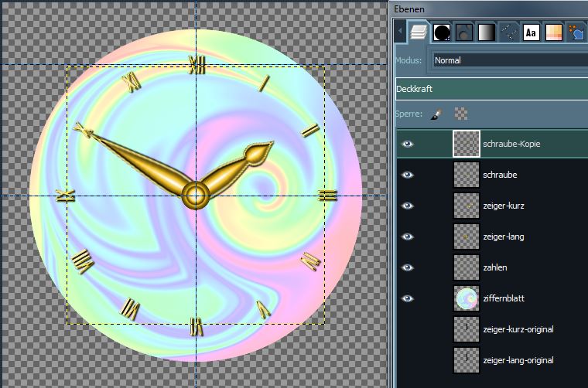Lock pixels using the paintbrush icon
588x388 pixels.
pyautogui.click(x=436, y=114)
